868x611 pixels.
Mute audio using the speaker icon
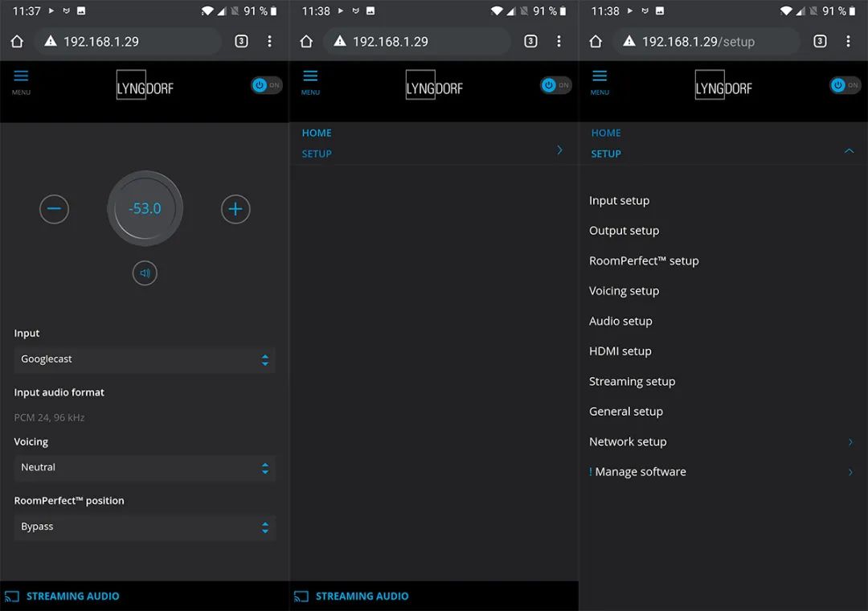(145, 273)
